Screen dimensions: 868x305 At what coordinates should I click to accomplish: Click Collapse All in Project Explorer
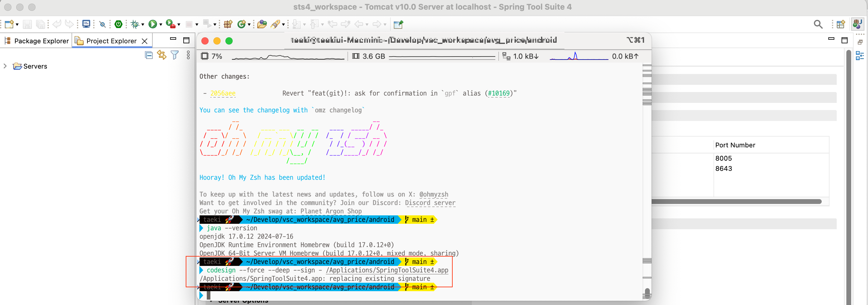(x=148, y=55)
